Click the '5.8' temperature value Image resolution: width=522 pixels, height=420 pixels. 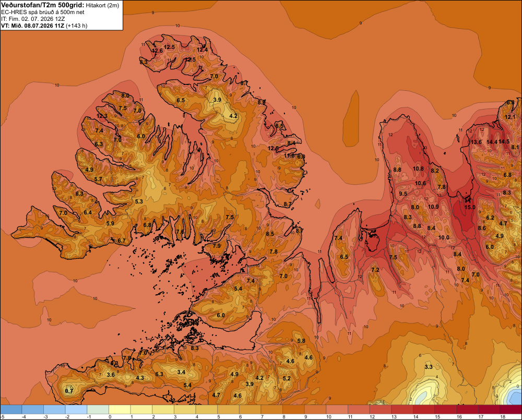tap(301, 341)
